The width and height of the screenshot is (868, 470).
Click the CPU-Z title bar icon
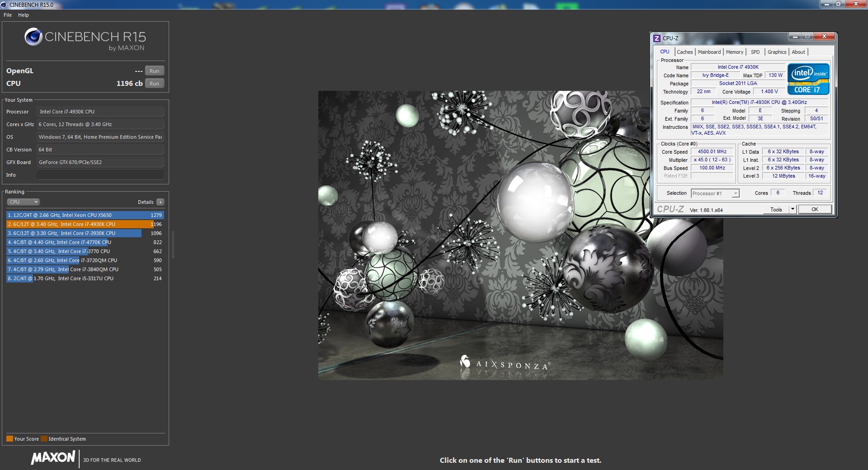(657, 38)
